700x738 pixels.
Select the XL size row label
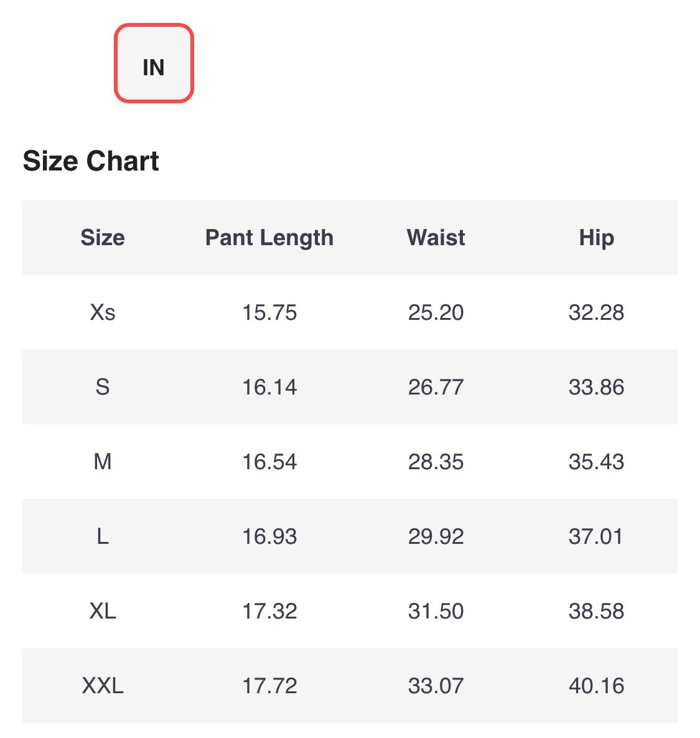click(103, 611)
